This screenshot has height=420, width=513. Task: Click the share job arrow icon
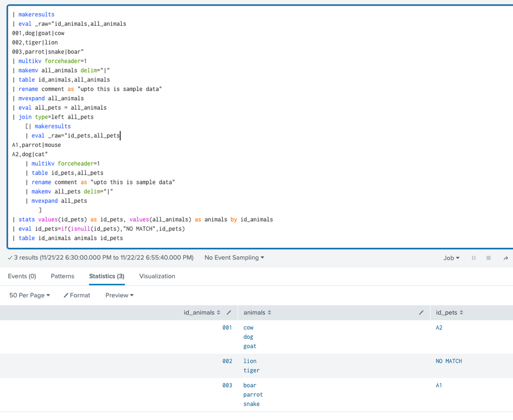coord(505,258)
